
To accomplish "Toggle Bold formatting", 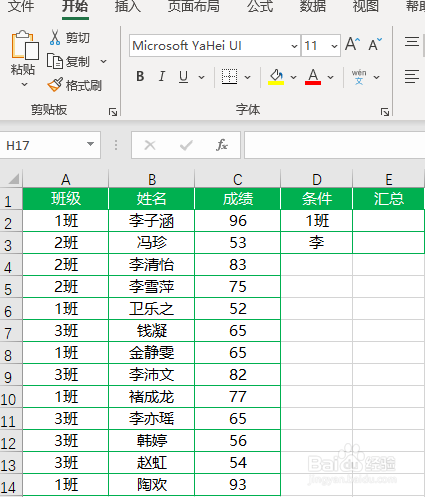I will pyautogui.click(x=140, y=77).
